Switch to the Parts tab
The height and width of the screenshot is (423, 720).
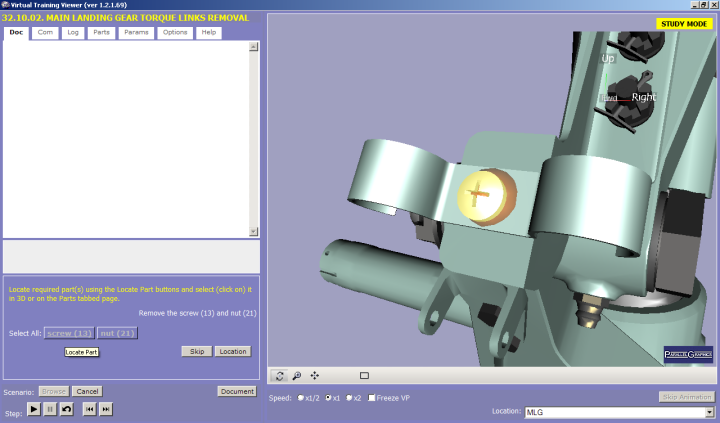[x=101, y=33]
